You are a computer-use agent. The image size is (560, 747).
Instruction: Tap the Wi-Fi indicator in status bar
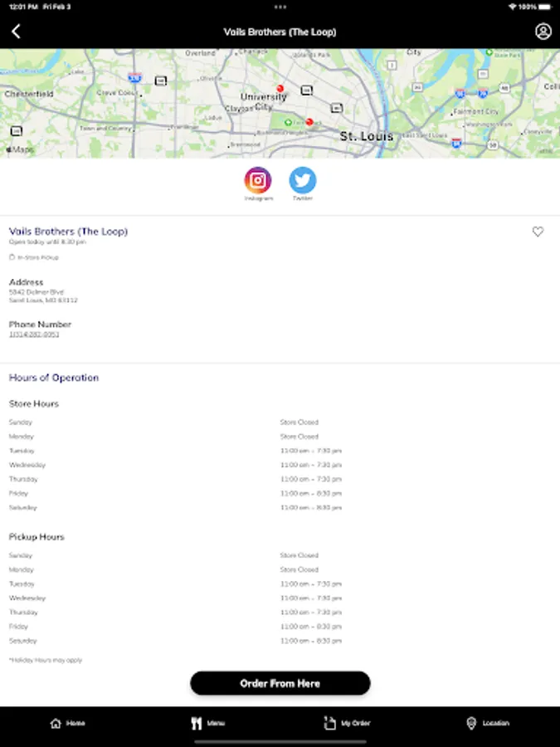click(513, 7)
